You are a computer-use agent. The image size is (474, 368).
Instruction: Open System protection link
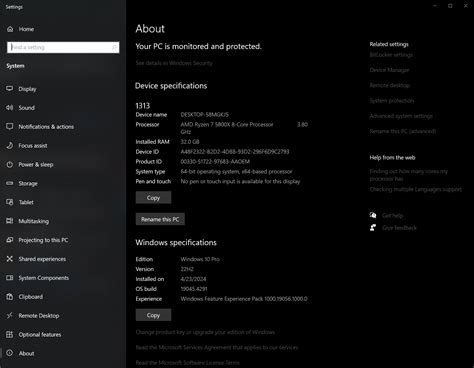(392, 101)
